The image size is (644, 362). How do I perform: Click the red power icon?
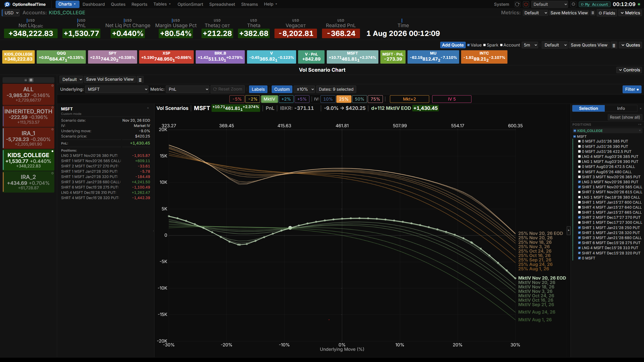pos(526,4)
